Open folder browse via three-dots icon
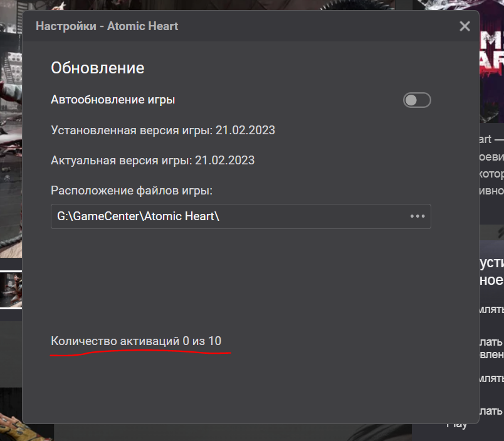This screenshot has width=504, height=441. point(417,216)
